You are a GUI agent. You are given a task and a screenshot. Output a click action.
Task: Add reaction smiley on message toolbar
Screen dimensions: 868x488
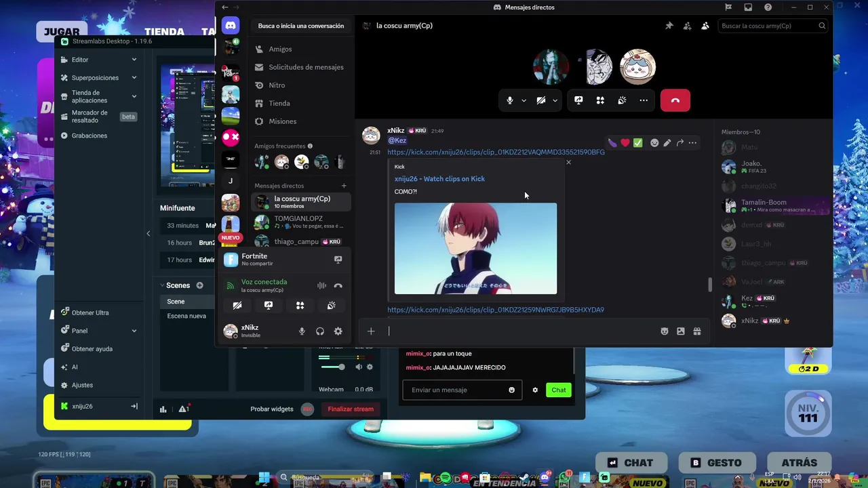654,143
